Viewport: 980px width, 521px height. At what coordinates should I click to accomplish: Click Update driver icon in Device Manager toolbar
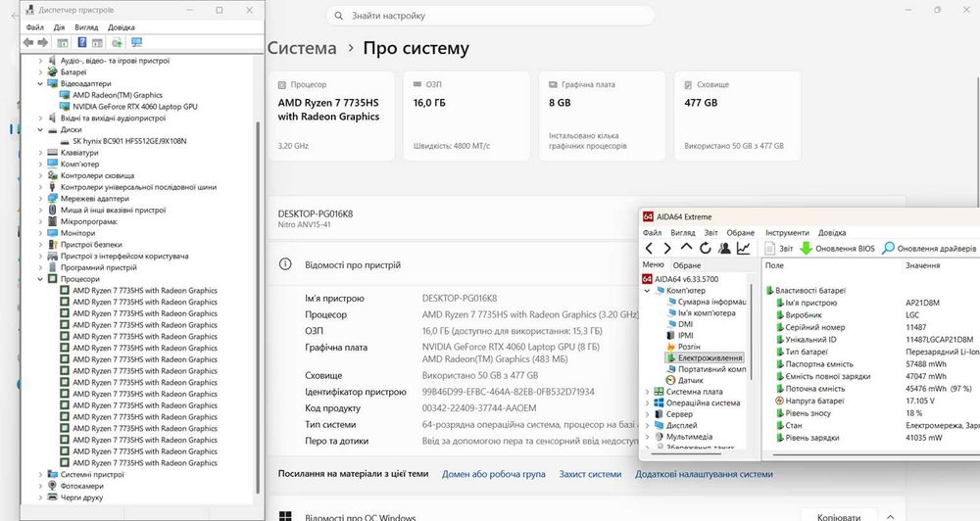[x=117, y=42]
